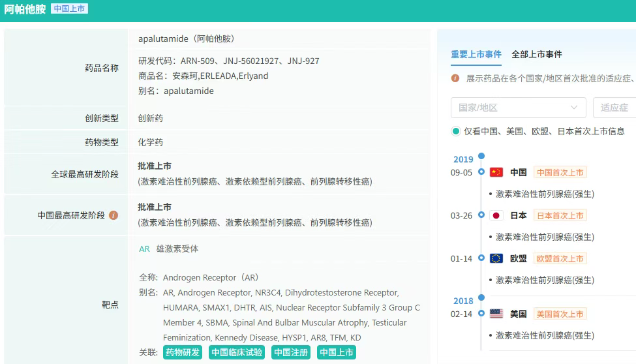This screenshot has height=364, width=636.
Task: Click the 中国首次上市 label
Action: pos(560,172)
